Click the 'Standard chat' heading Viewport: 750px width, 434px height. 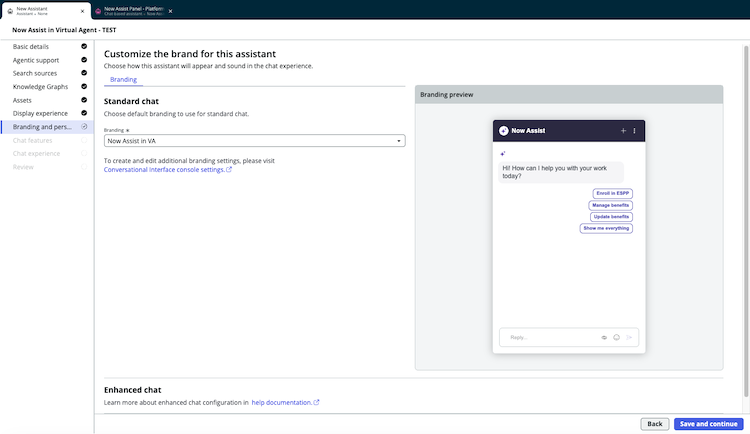point(131,101)
